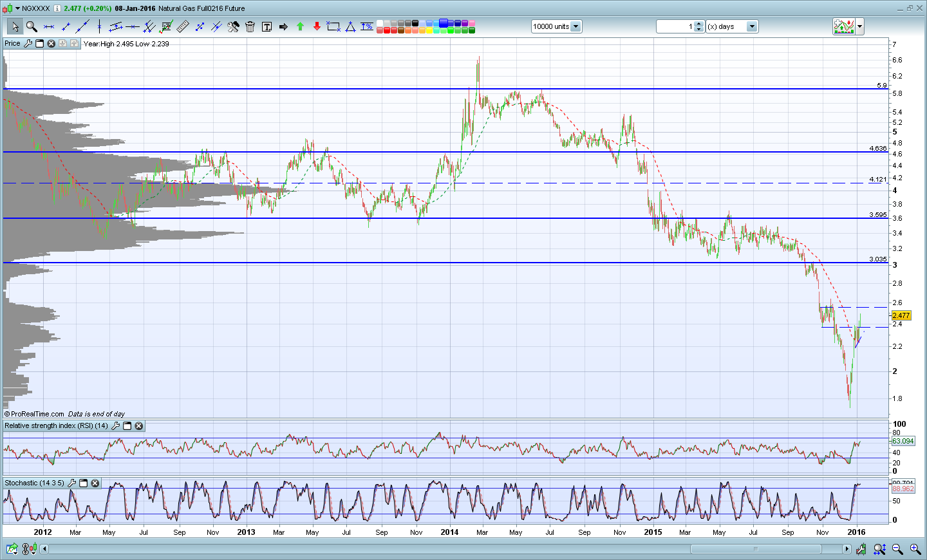Click the trash bin delete-objects icon
Viewport: 927px width, 560px height.
click(x=250, y=26)
